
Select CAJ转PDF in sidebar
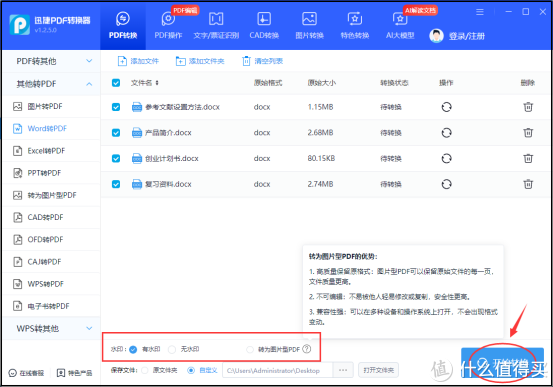click(x=51, y=262)
